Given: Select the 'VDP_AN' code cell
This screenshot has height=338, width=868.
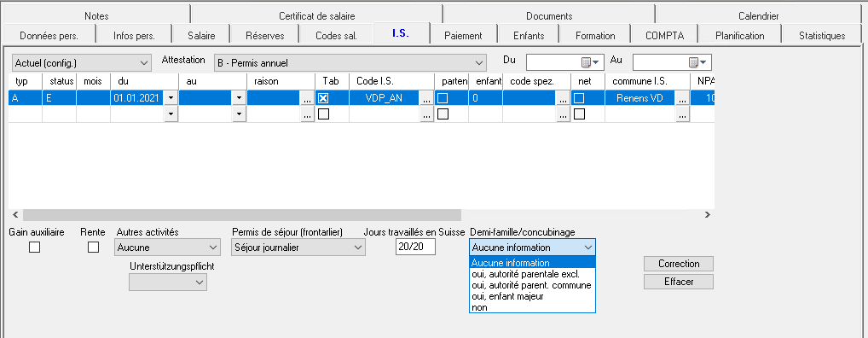Looking at the screenshot, I should tap(385, 98).
